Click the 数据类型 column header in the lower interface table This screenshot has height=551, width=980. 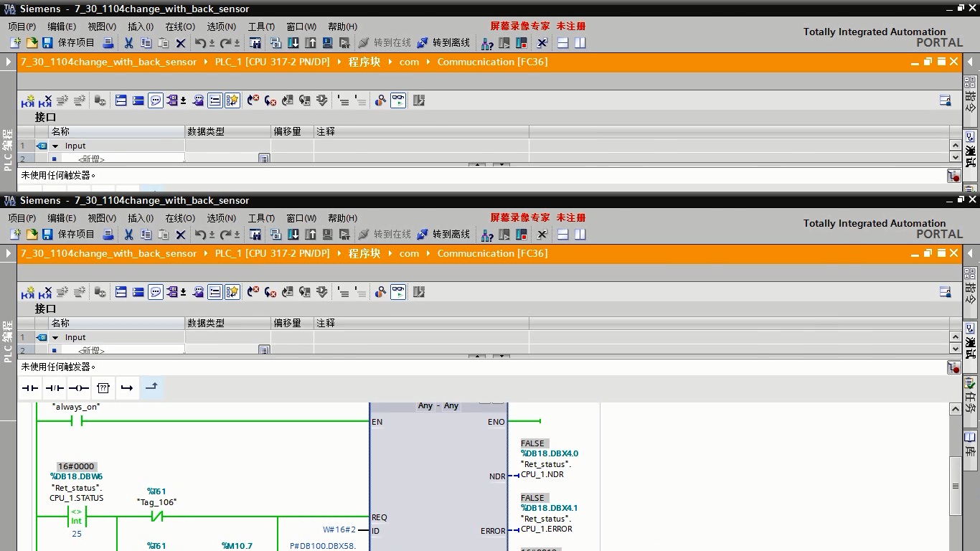227,323
